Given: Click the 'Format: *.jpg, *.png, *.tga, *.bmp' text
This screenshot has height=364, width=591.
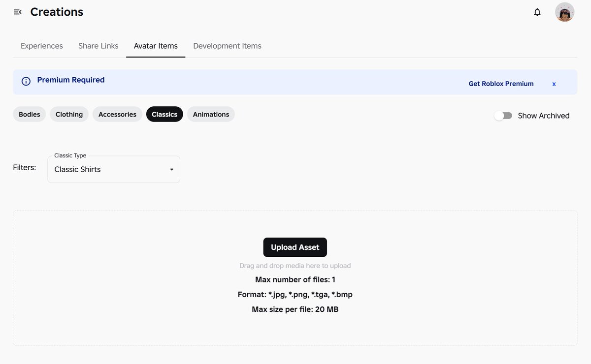Looking at the screenshot, I should (295, 295).
